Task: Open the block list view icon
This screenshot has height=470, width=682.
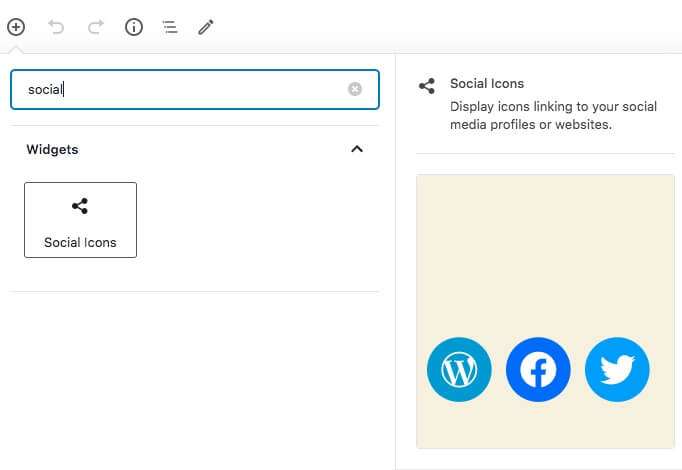Action: (x=170, y=27)
